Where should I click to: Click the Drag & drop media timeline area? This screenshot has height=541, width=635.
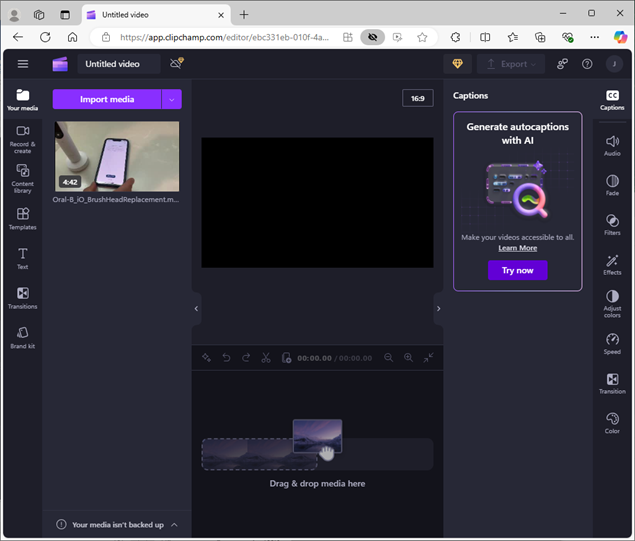coord(317,454)
